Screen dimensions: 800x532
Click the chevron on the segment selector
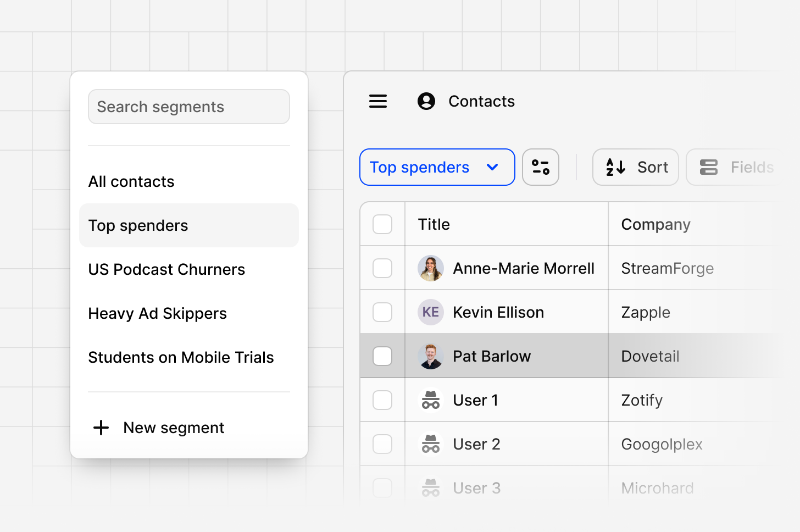click(x=492, y=167)
